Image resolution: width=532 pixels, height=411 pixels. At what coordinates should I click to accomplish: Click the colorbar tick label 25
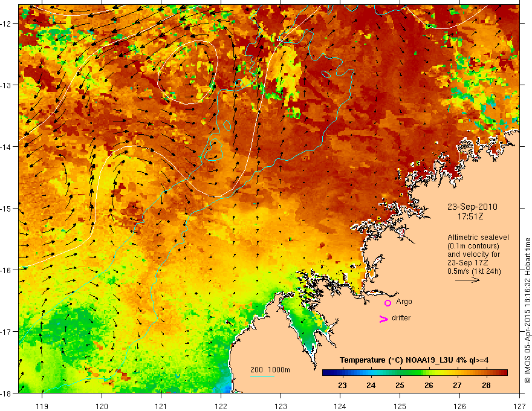[400, 386]
